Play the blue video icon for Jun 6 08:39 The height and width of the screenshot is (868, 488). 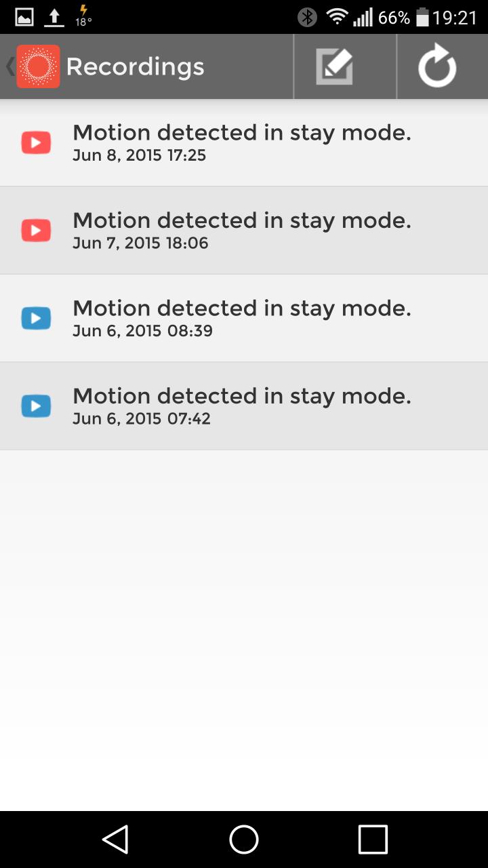36,318
